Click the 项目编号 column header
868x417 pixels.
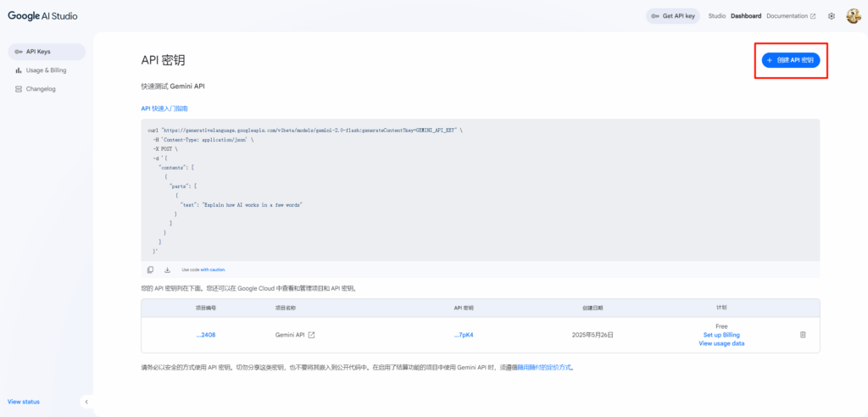tap(205, 308)
